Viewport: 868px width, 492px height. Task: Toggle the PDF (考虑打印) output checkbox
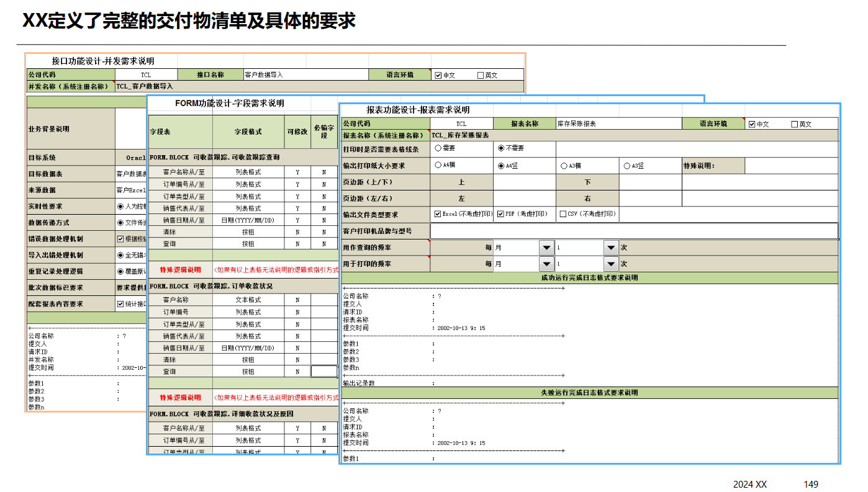501,214
